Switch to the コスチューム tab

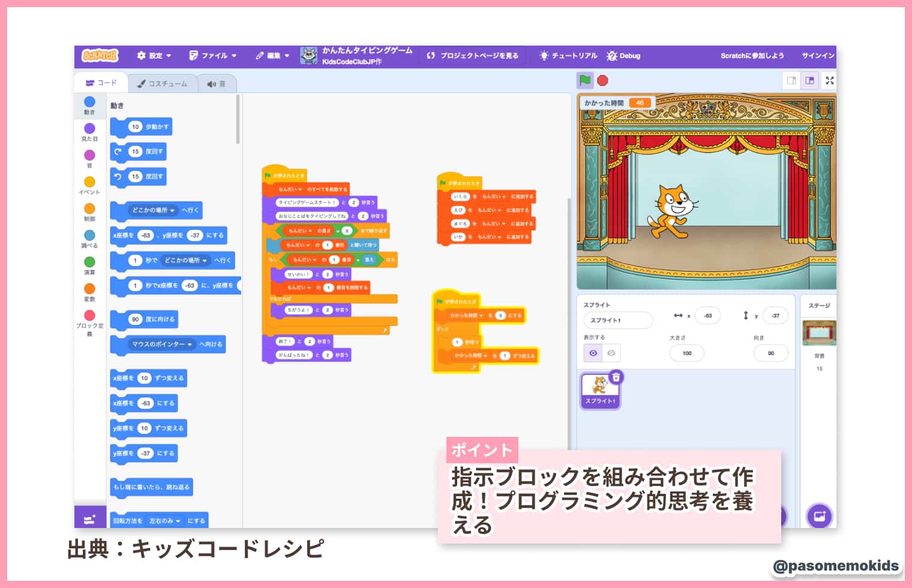(162, 84)
